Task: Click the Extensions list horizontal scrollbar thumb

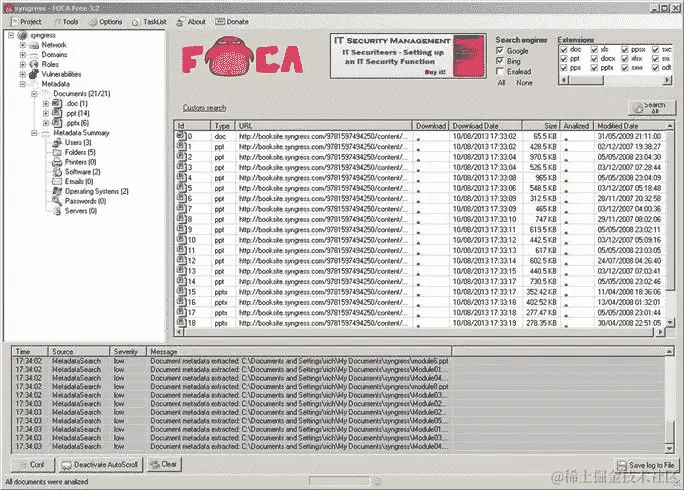Action: point(586,80)
